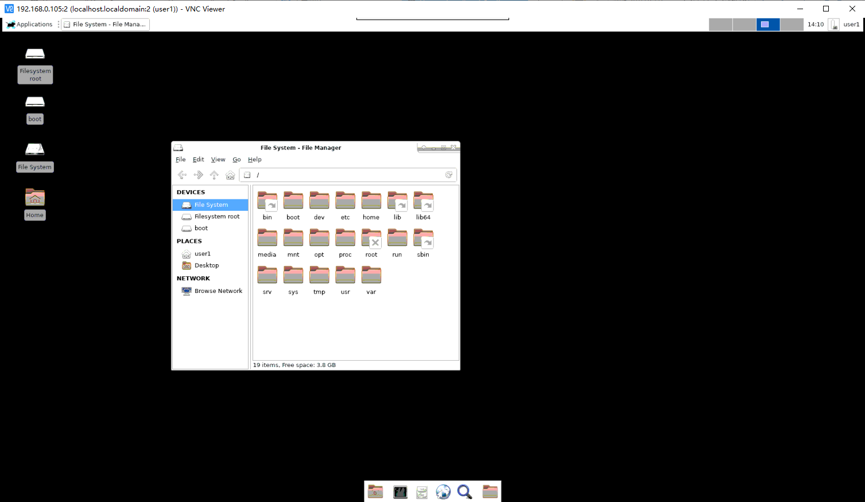
Task: Open the Help menu
Action: (254, 159)
